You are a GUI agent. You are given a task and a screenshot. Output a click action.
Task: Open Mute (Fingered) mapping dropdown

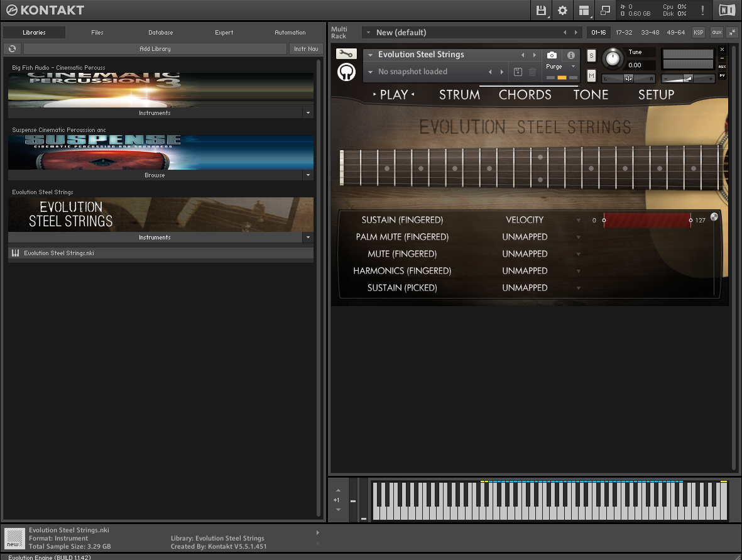(x=578, y=254)
